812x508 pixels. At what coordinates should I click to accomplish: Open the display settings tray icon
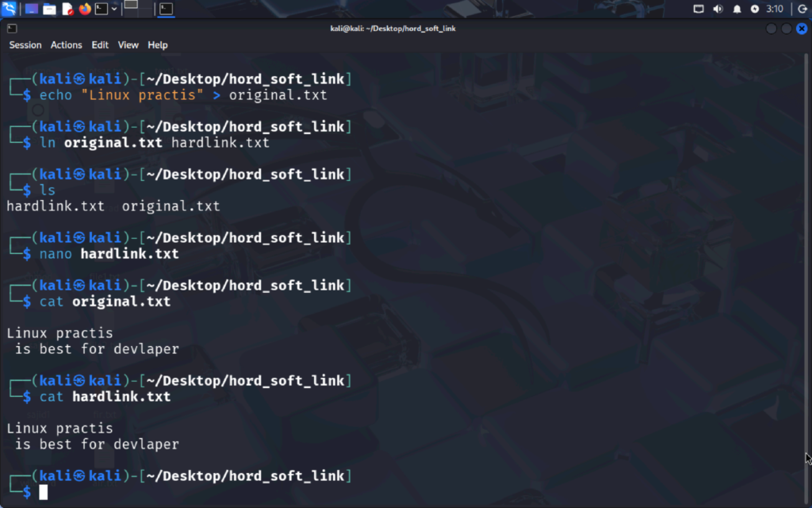point(699,10)
